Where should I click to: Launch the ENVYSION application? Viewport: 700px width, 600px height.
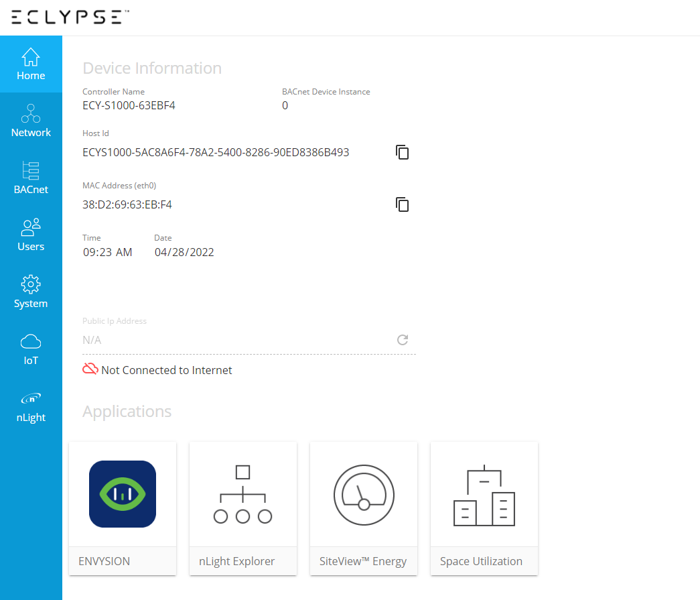tap(123, 494)
